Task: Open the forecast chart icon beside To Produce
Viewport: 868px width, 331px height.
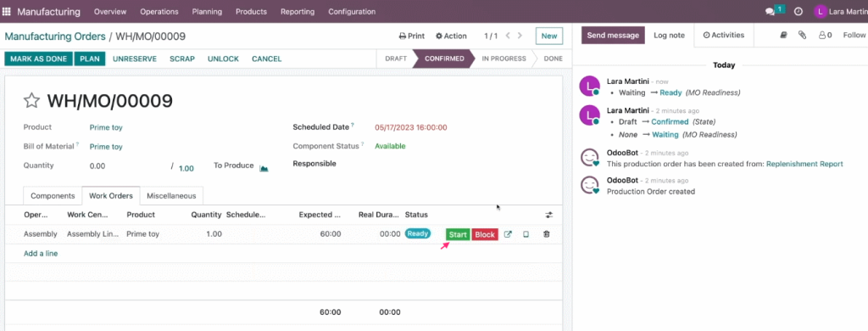Action: pyautogui.click(x=264, y=168)
